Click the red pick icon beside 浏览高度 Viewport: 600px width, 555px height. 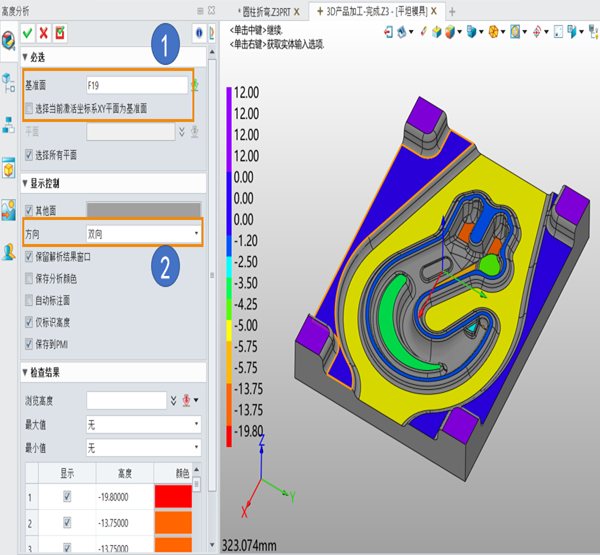coord(186,400)
